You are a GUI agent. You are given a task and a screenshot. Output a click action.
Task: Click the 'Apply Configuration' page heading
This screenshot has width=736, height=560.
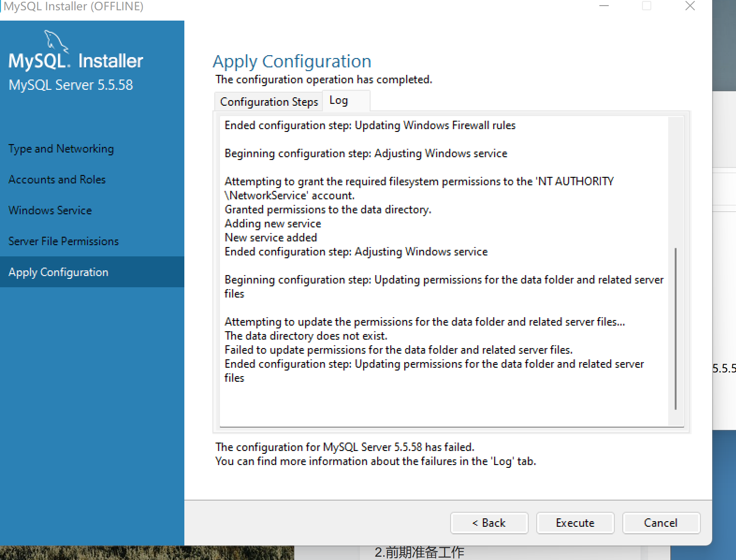point(292,61)
